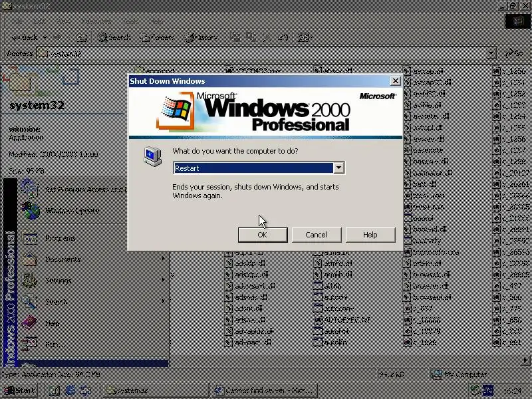Image resolution: width=532 pixels, height=399 pixels.
Task: Open Help in the Shut Down dialog
Action: [x=370, y=235]
